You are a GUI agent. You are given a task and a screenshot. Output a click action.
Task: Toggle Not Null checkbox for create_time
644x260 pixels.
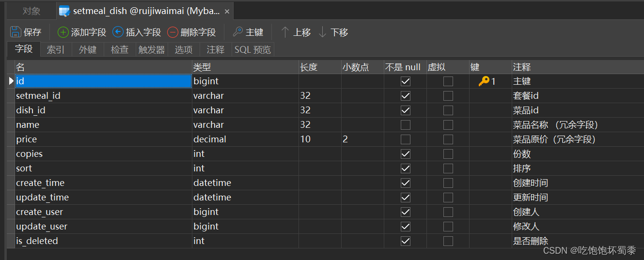tap(406, 183)
